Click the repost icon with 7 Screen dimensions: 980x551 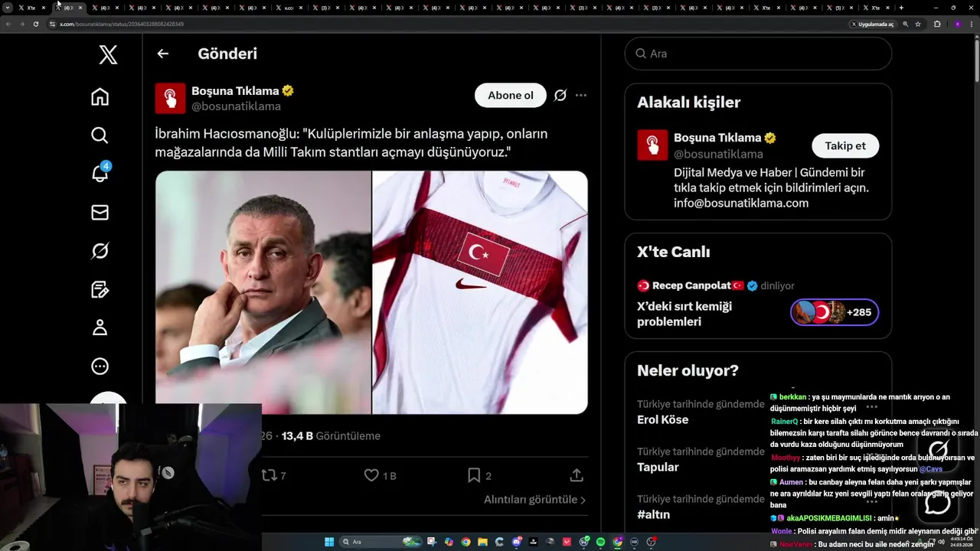pos(269,475)
